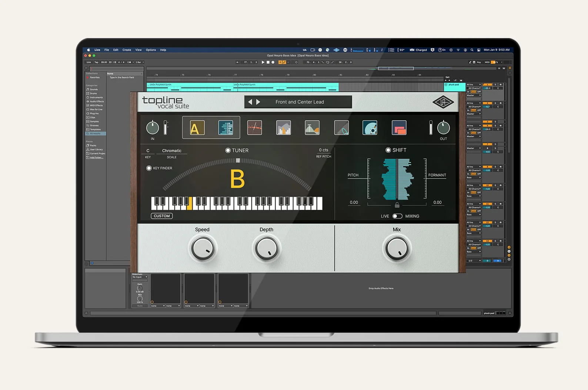588x390 pixels.
Task: Open the red overlapping squares module icon
Action: click(399, 128)
